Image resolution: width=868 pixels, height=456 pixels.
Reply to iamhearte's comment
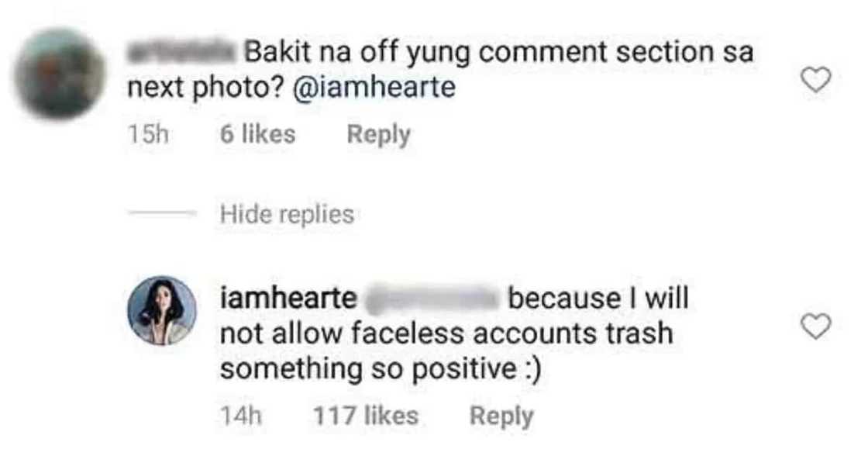tap(501, 416)
